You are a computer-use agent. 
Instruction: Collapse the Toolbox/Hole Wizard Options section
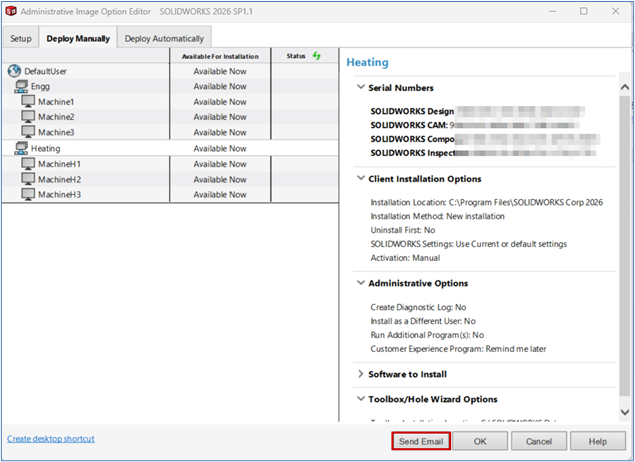pos(360,399)
